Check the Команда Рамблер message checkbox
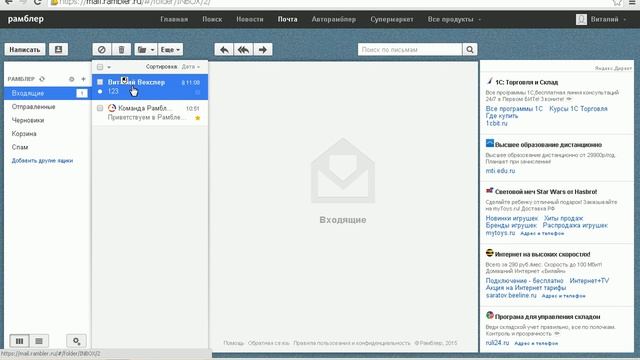This screenshot has width=640, height=360. [100, 108]
